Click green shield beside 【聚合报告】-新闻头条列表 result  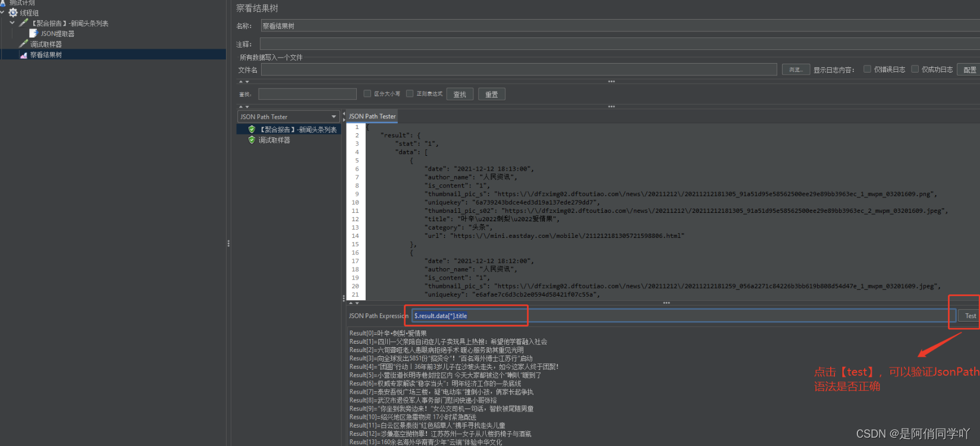tap(252, 129)
